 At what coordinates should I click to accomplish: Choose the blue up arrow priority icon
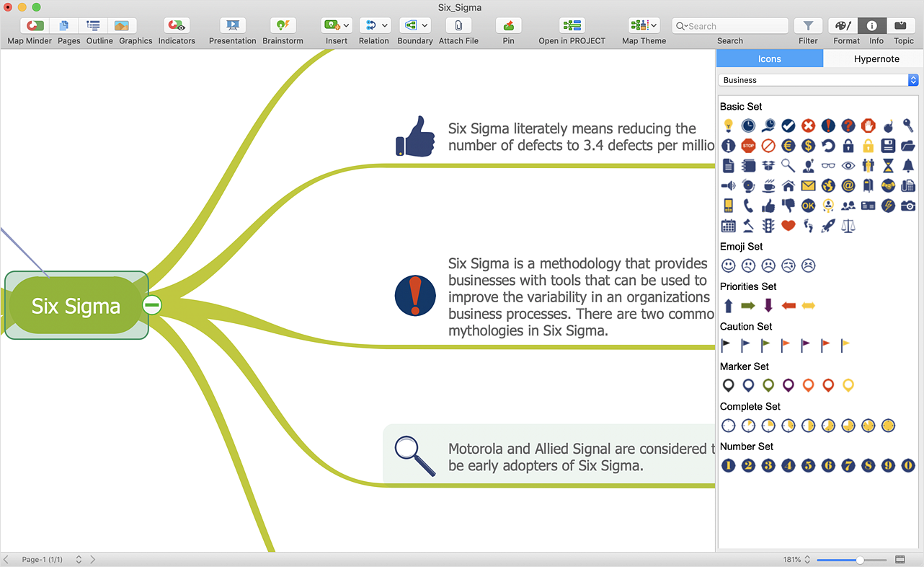click(728, 306)
